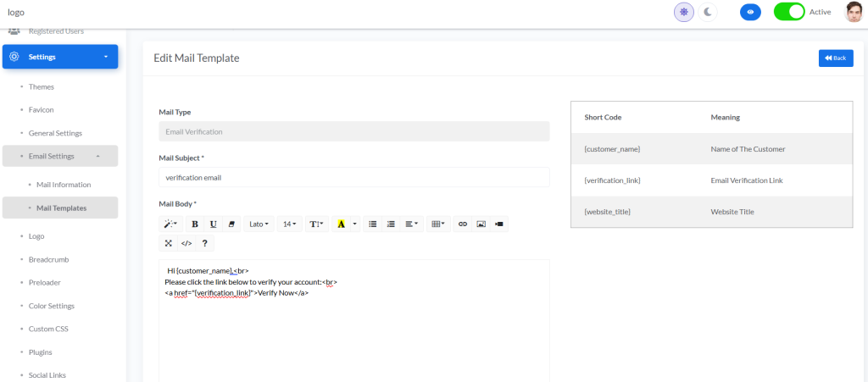Turn off the green Active switch
Viewport: 868px width, 382px height.
[x=788, y=12]
